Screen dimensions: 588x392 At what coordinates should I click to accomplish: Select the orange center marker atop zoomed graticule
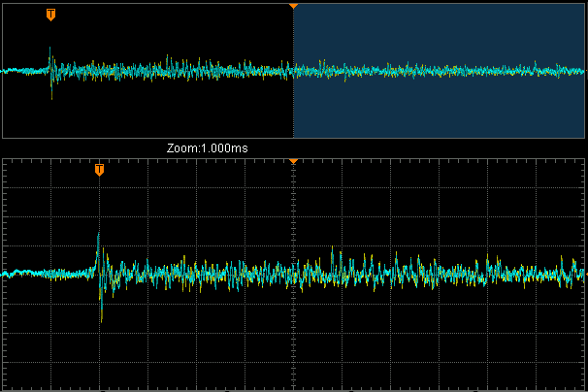pyautogui.click(x=293, y=161)
